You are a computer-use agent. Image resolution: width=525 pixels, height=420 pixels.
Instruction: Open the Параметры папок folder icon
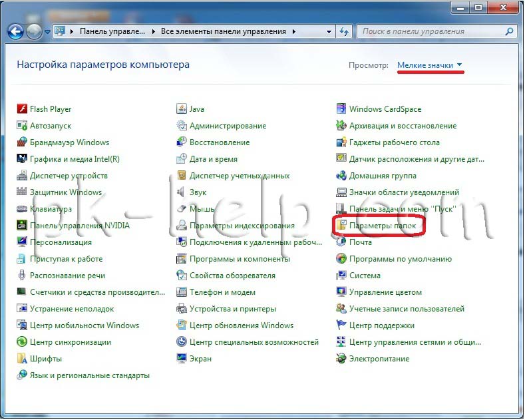pyautogui.click(x=341, y=226)
